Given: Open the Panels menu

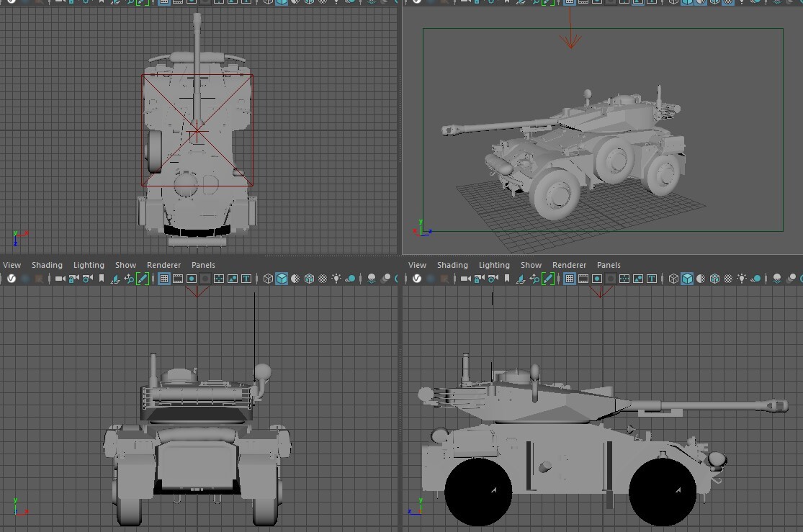Looking at the screenshot, I should pos(203,265).
